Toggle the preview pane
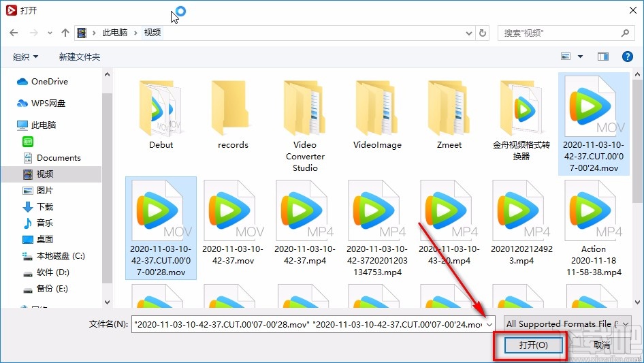The image size is (644, 363). click(603, 57)
